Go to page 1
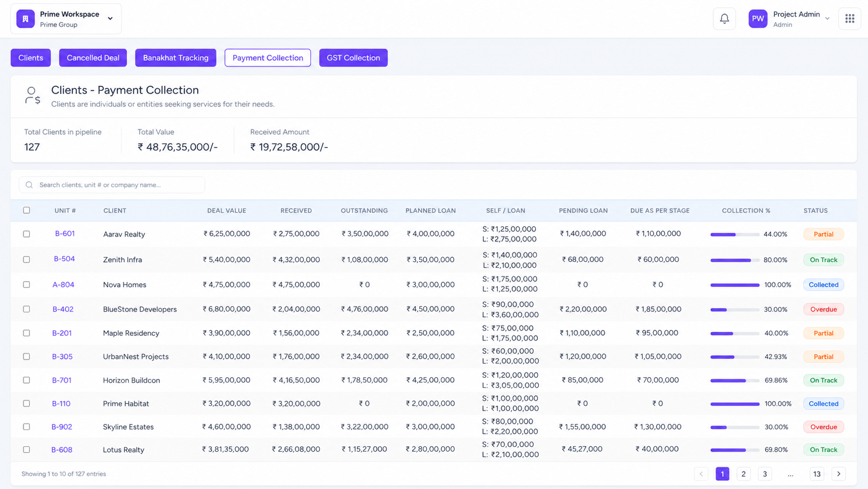868x489 pixels. click(722, 474)
